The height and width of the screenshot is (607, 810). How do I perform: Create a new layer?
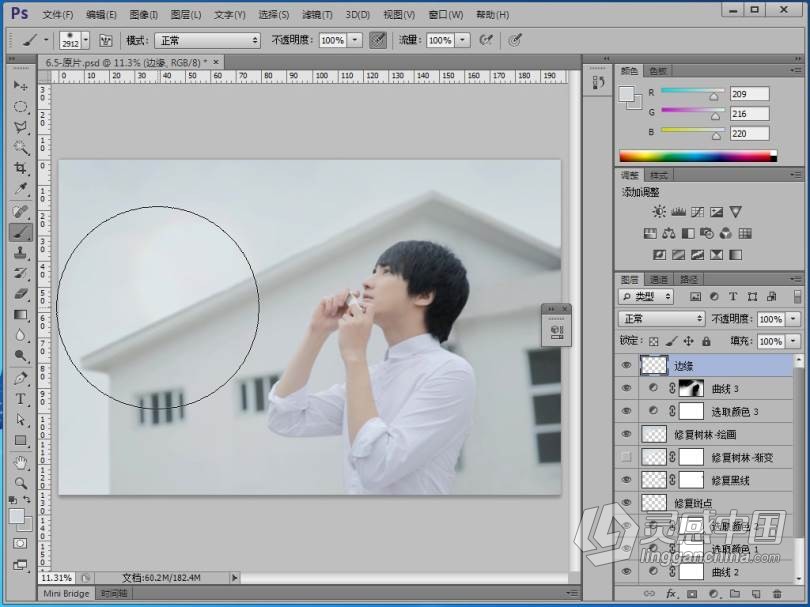pyautogui.click(x=755, y=594)
